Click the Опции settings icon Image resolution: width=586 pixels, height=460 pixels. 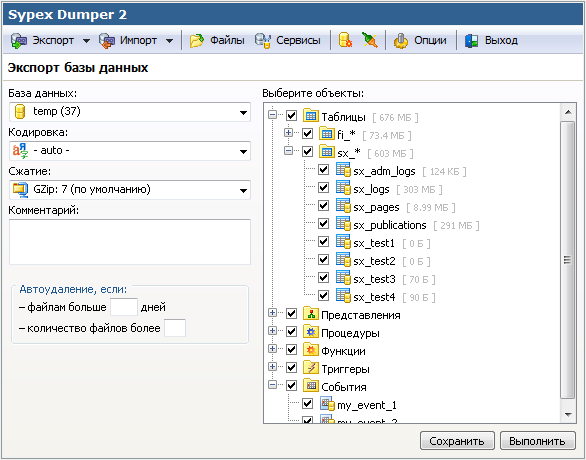tap(401, 40)
